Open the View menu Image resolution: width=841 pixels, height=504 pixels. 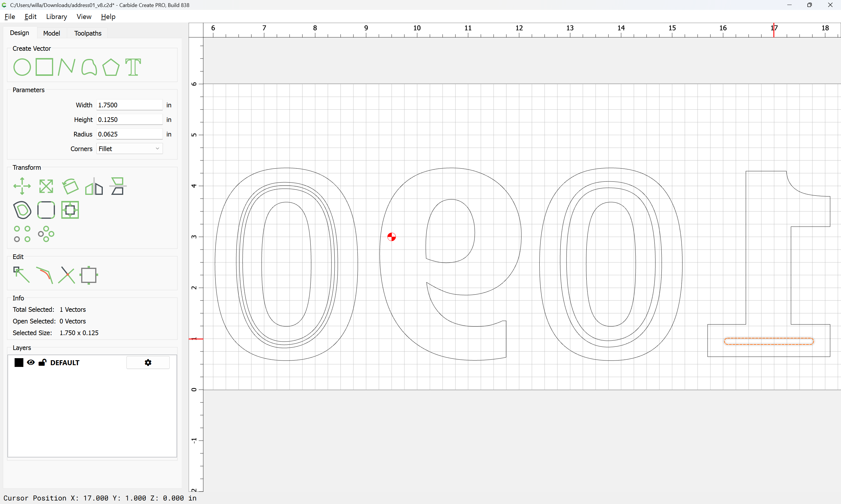coord(84,17)
